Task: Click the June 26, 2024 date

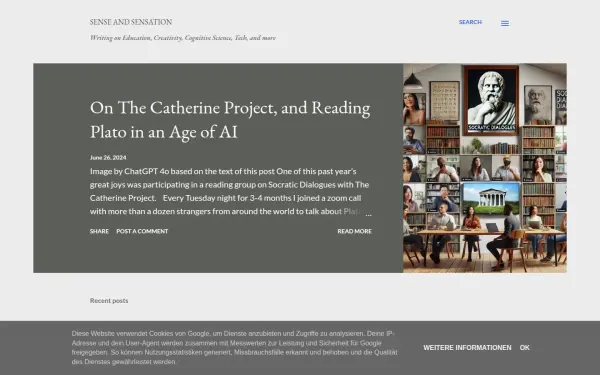Action: coord(108,158)
